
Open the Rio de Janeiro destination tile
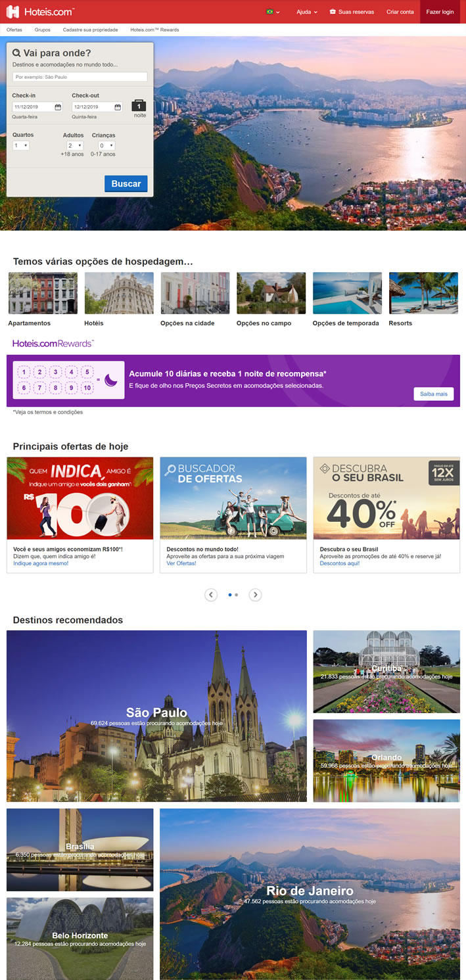(x=310, y=894)
